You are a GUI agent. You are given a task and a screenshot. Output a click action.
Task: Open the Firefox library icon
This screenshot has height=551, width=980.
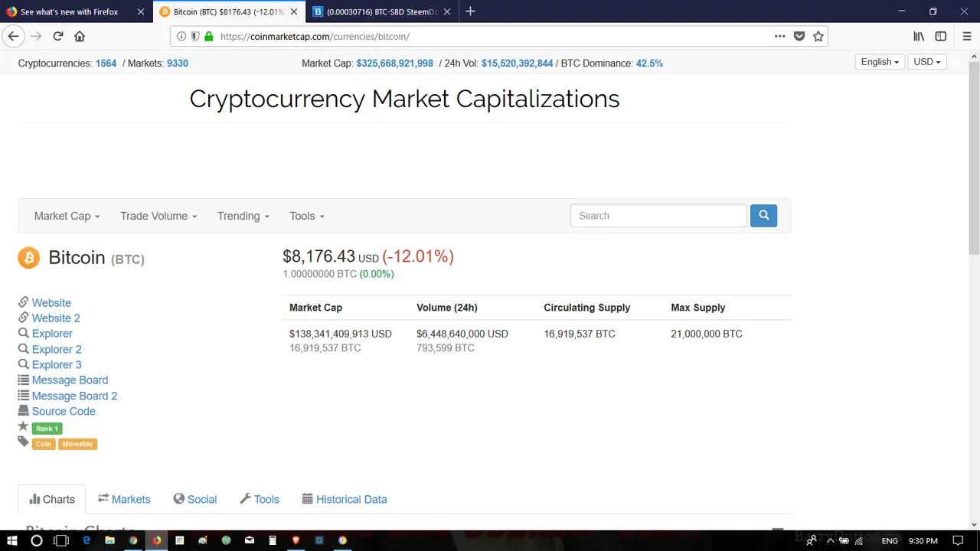pos(919,36)
